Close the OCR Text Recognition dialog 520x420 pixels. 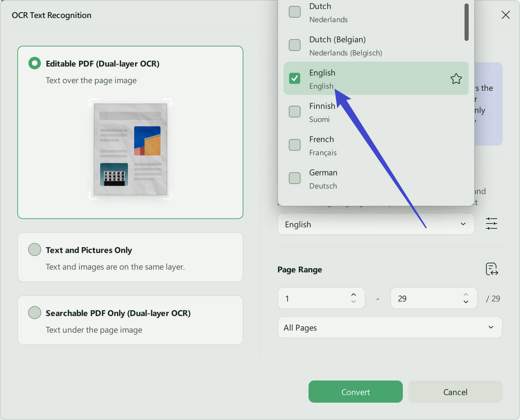(x=505, y=15)
